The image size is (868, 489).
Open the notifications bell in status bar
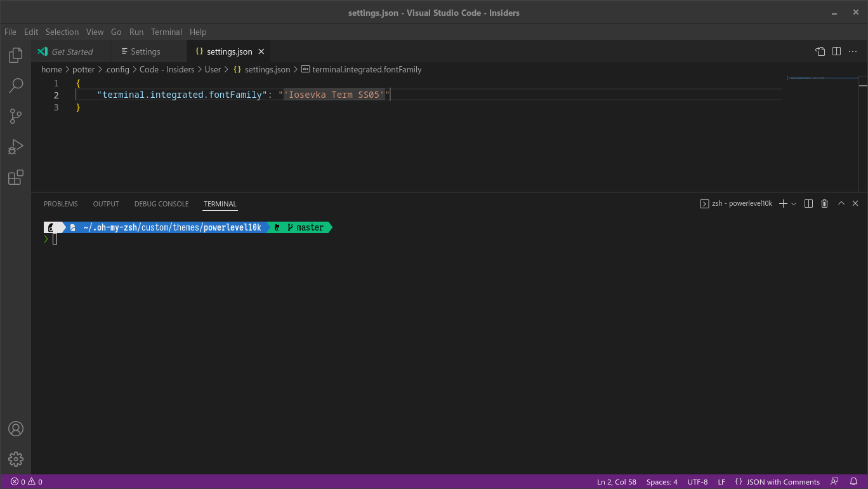click(854, 481)
